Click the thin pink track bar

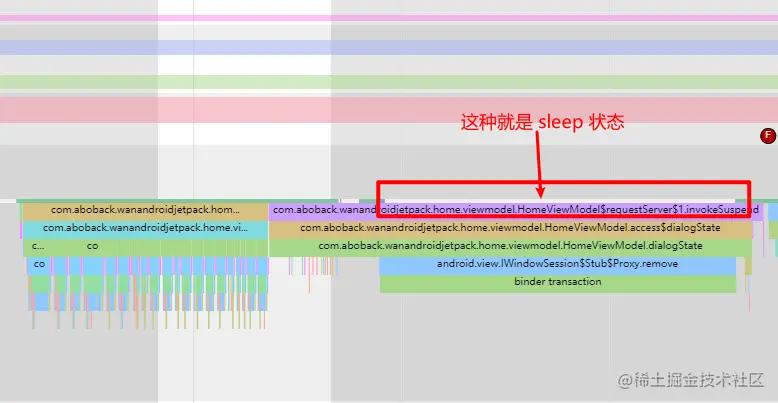click(x=389, y=18)
